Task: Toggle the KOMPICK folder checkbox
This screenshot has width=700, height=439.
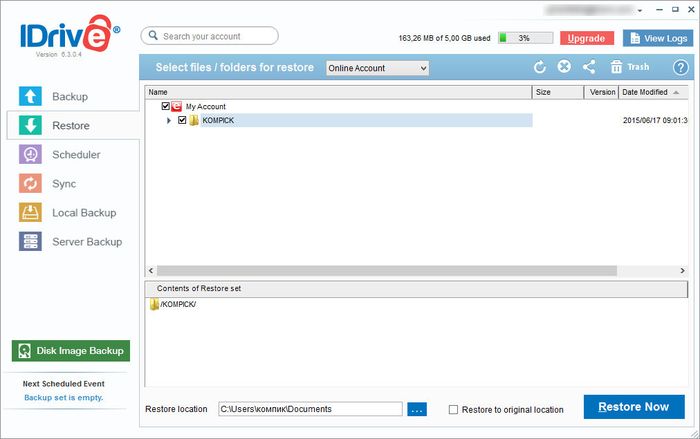Action: click(181, 120)
